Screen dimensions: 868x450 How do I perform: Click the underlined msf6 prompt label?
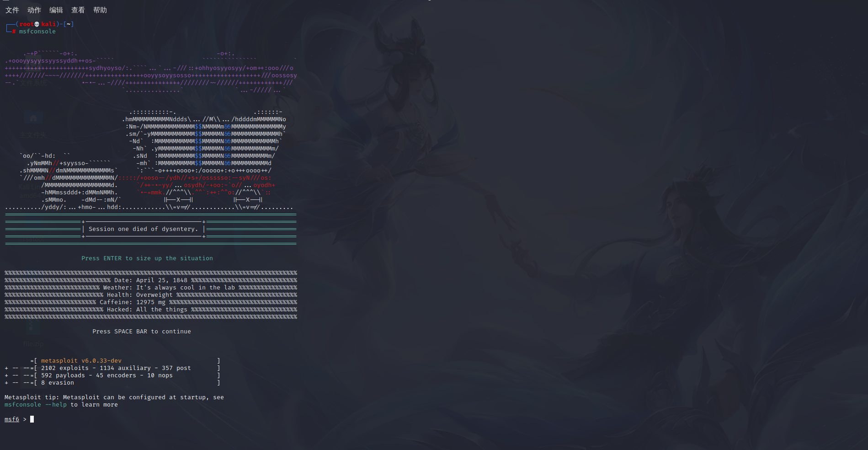(12, 419)
